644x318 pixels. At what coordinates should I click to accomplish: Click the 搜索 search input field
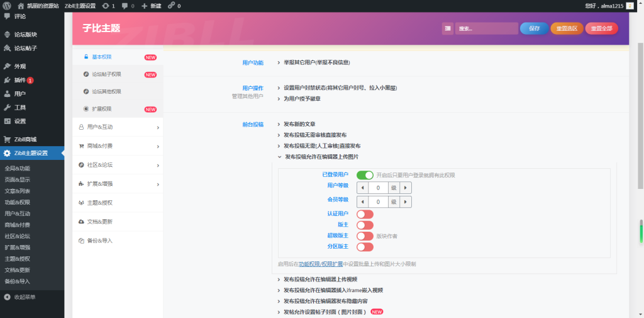[486, 28]
